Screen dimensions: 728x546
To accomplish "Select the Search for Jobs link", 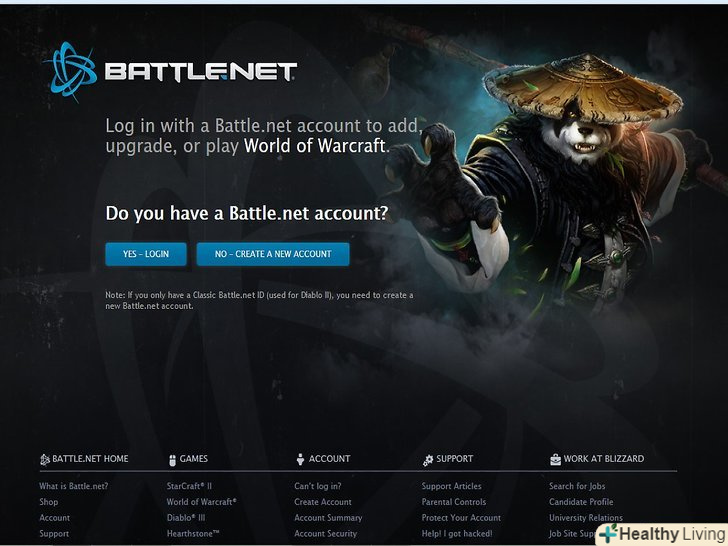I will [x=577, y=486].
